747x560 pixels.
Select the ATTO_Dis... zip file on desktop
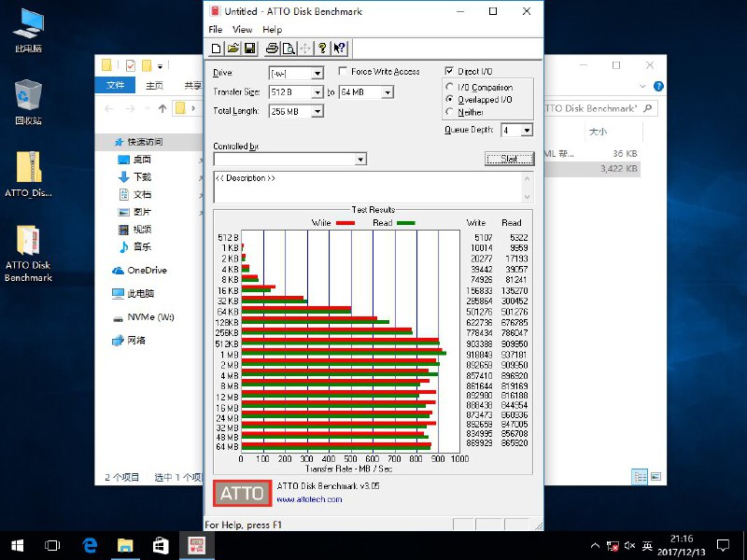coord(29,174)
